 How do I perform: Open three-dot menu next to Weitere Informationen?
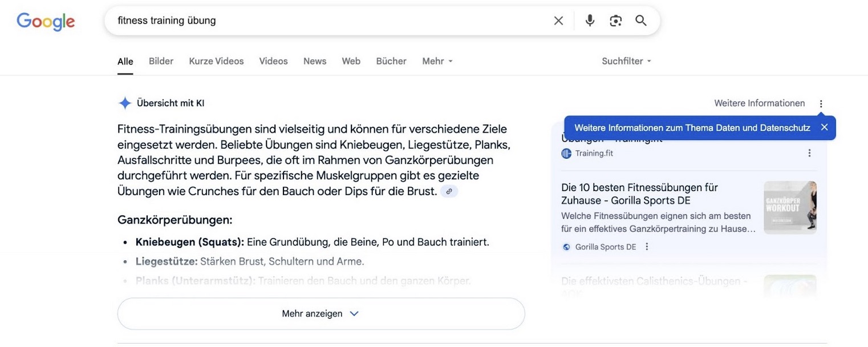click(821, 104)
